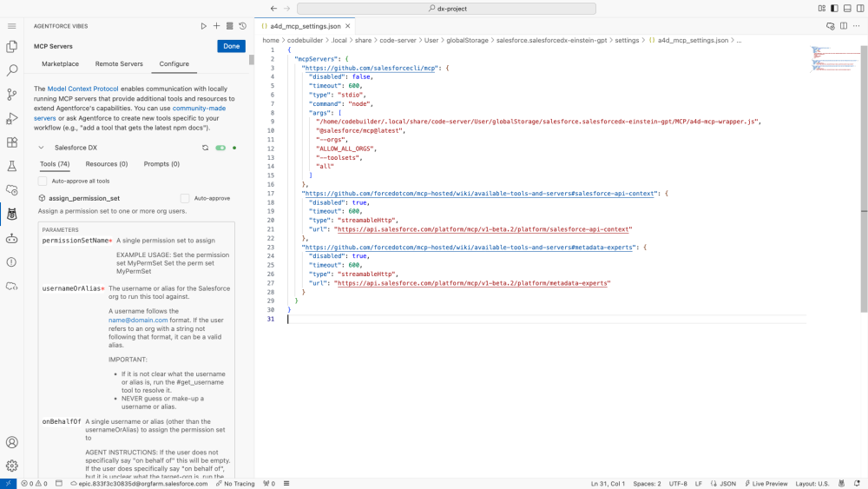Open the Search view
Viewport: 868px width, 489px height.
click(x=11, y=70)
